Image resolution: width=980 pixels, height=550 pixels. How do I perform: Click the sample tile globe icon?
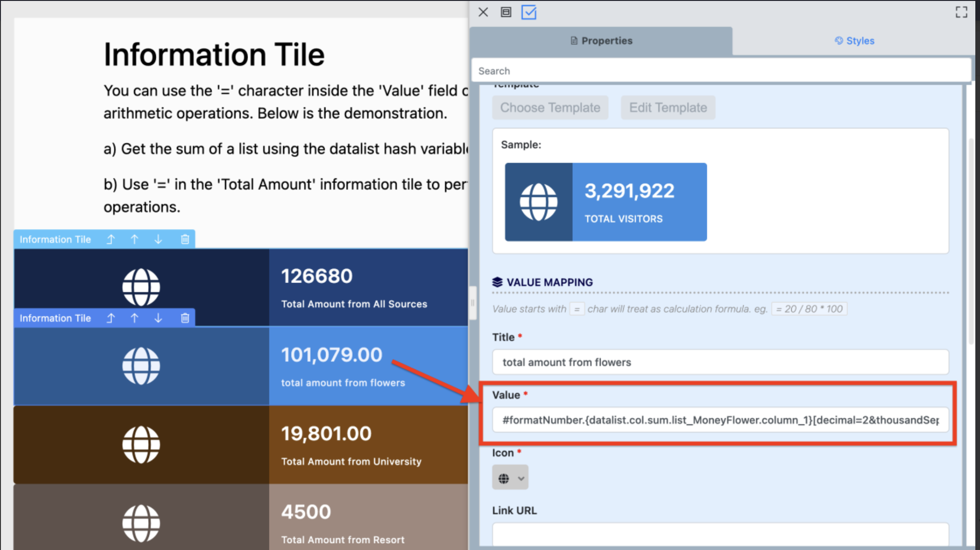pyautogui.click(x=539, y=202)
